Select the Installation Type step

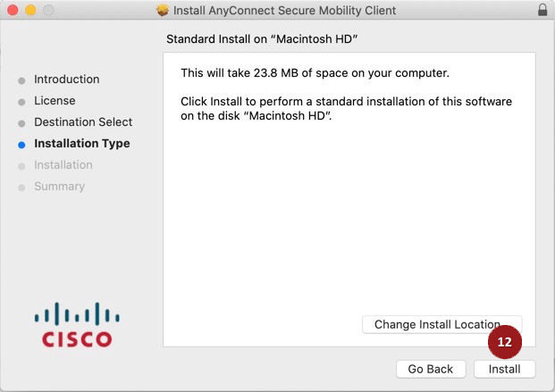click(x=82, y=144)
